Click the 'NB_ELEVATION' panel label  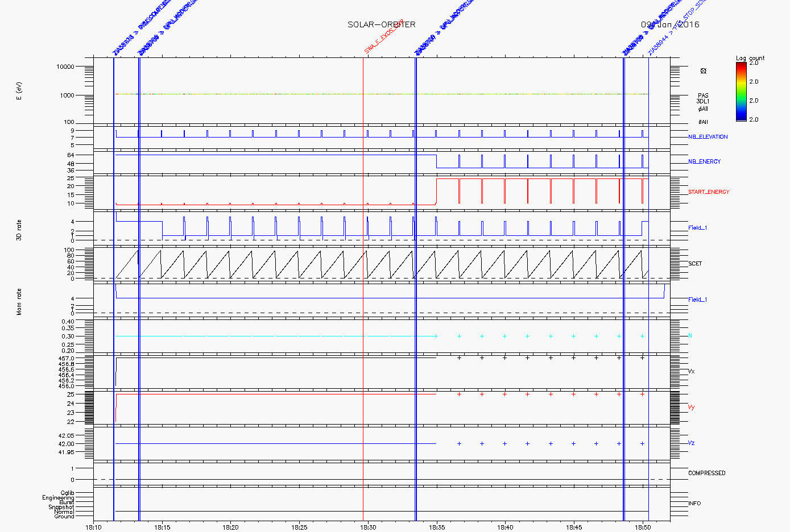[x=708, y=137]
